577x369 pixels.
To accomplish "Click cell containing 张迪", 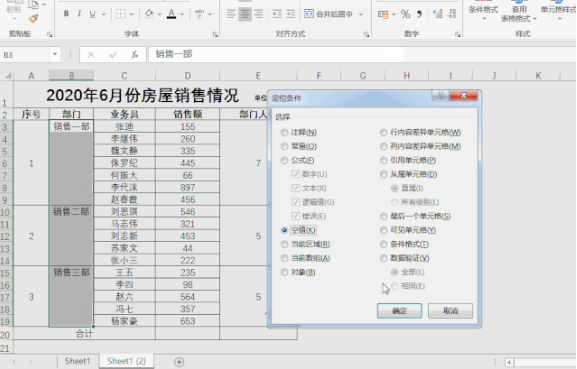I will pos(124,127).
